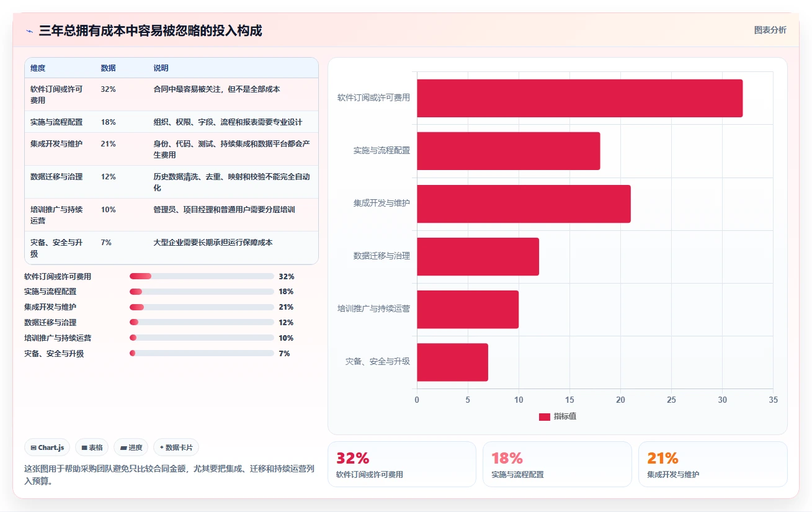Screen dimensions: 812x512
Task: Click the 18% 实施与流程配置 data card
Action: (x=557, y=464)
